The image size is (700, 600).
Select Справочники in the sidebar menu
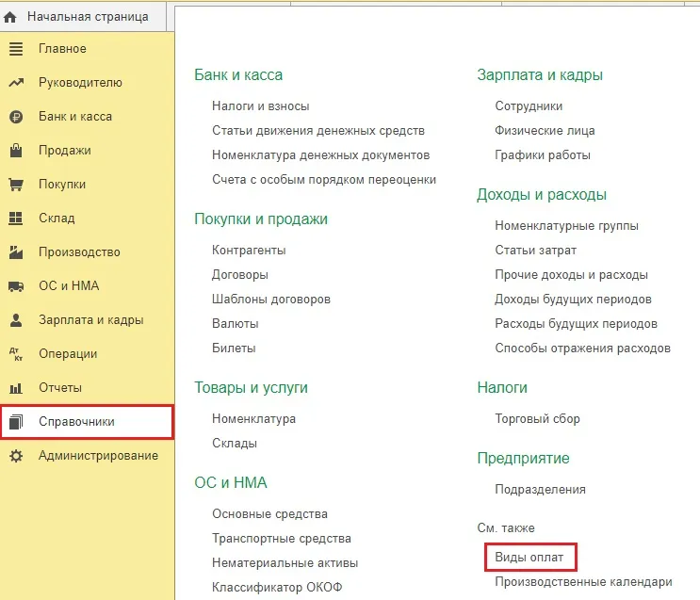(x=76, y=422)
